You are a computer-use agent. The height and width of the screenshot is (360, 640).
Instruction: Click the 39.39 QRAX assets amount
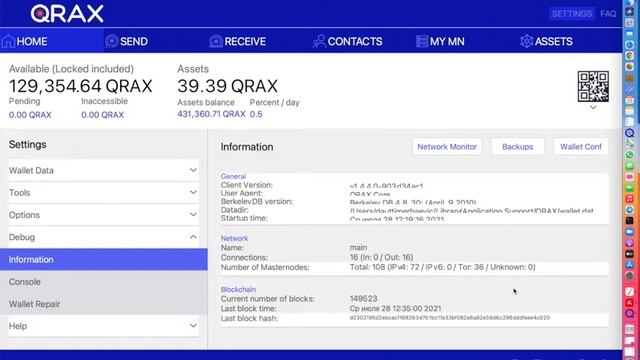228,86
